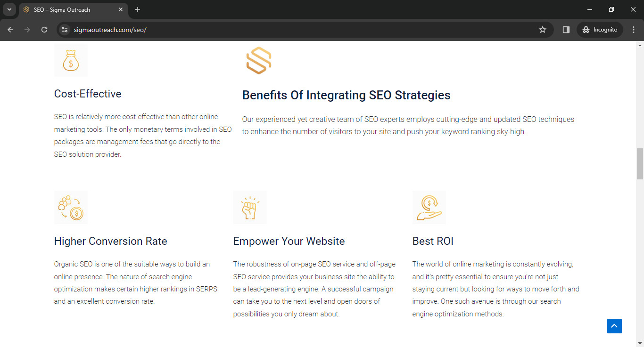Click the Incognito badge in the toolbar

[600, 29]
